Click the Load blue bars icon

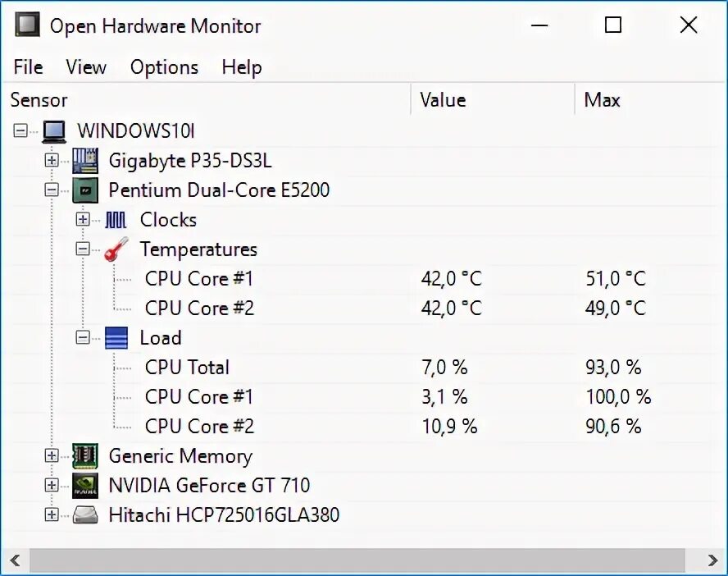click(116, 338)
